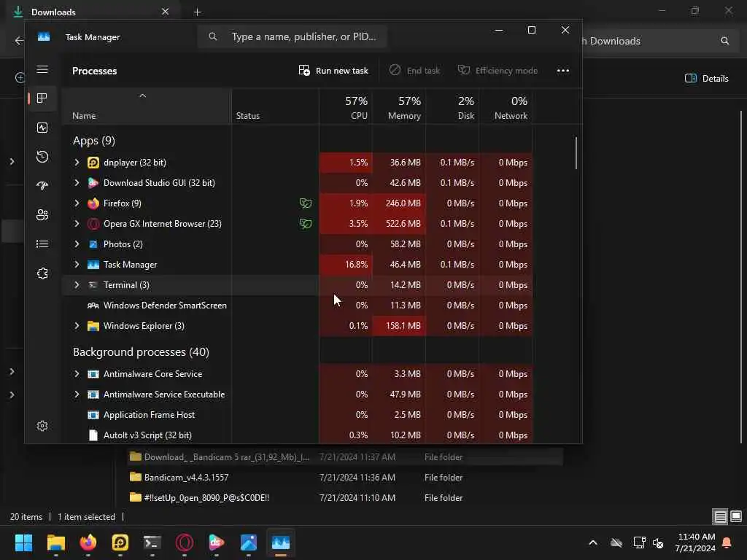The height and width of the screenshot is (560, 747).
Task: Sort processes by Disk column
Action: click(452, 107)
